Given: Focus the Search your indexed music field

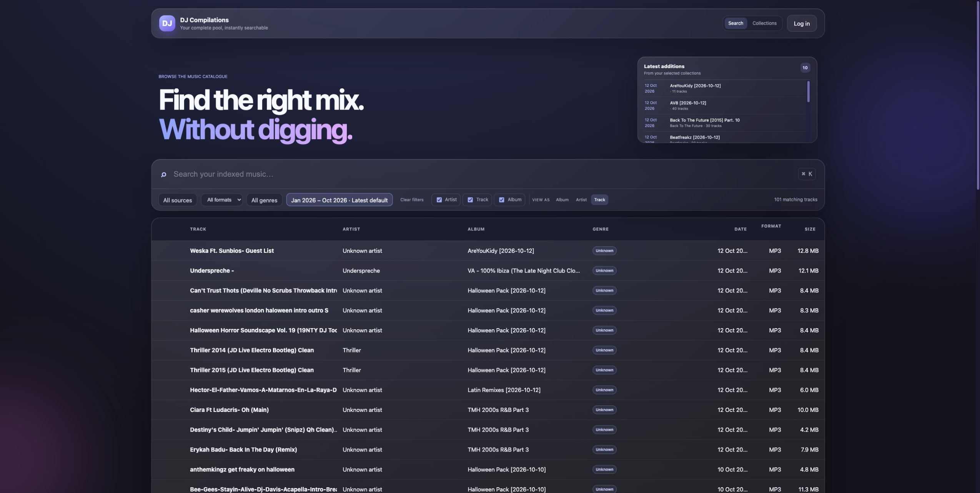Looking at the screenshot, I should pyautogui.click(x=483, y=174).
